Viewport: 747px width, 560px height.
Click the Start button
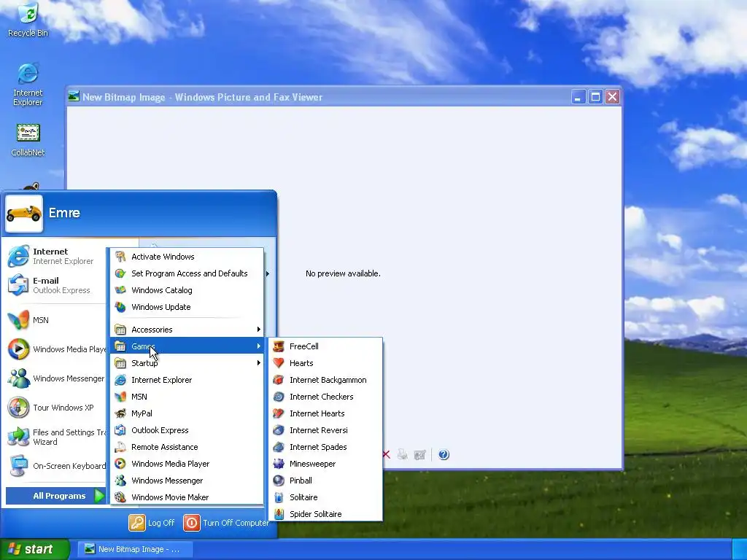(x=34, y=549)
